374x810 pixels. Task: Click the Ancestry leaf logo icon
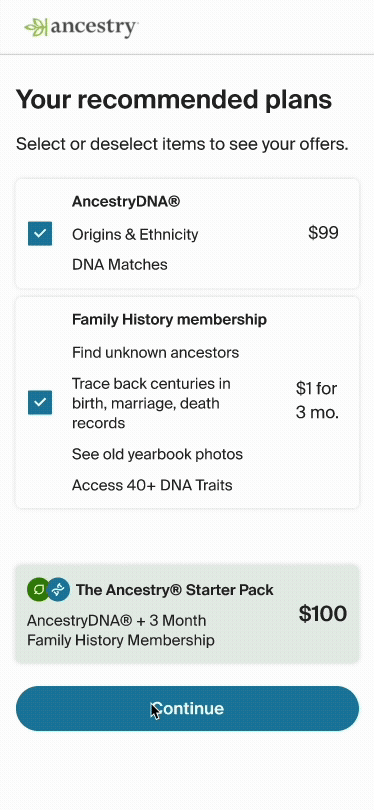pos(36,27)
